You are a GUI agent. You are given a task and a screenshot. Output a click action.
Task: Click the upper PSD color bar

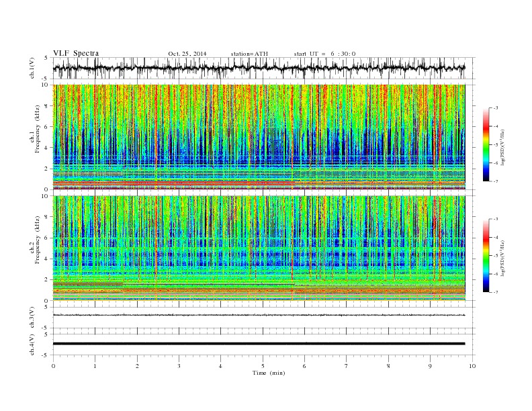point(486,144)
